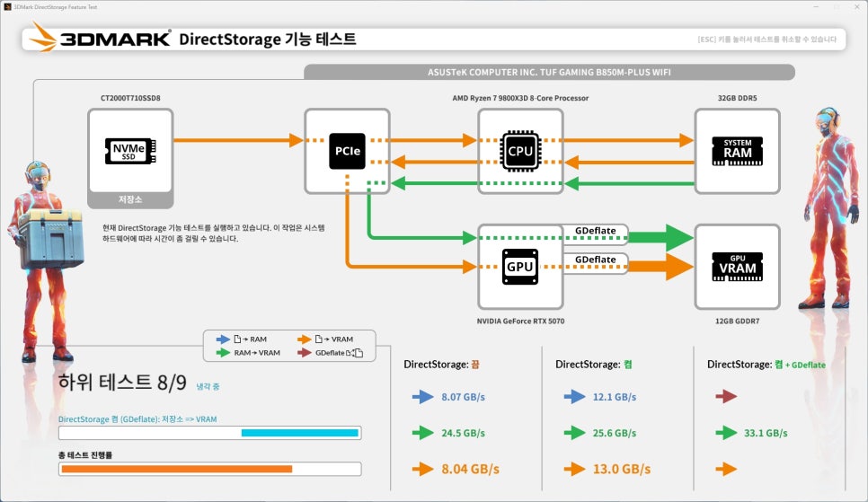
Task: Click the character carrying a crate
Action: [46, 260]
